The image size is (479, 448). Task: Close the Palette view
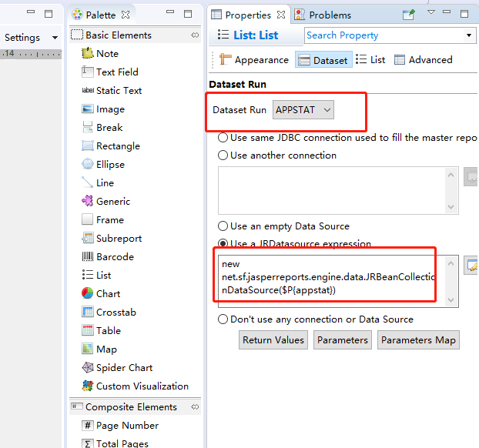pos(126,15)
